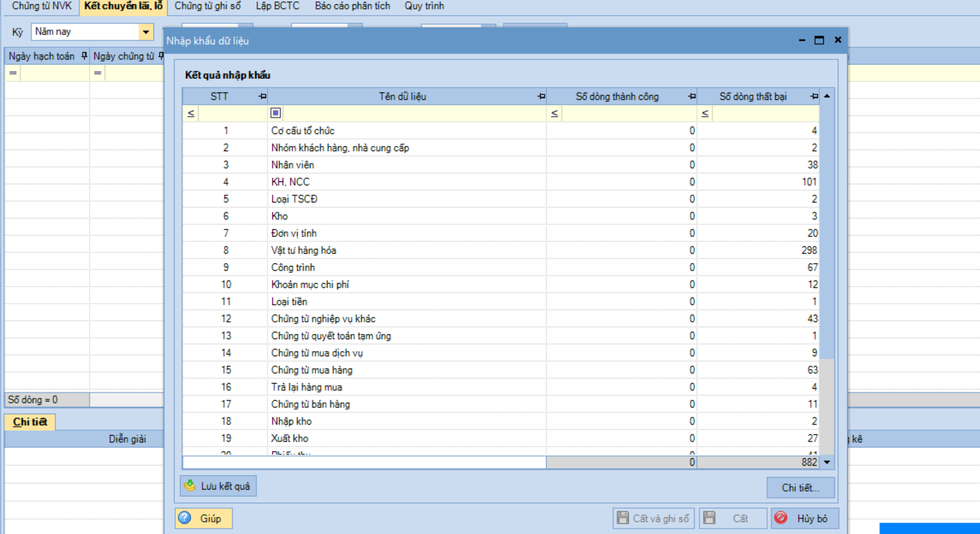The width and height of the screenshot is (980, 534).
Task: Select Chứng từ mua dịch vụ row
Action: tap(501, 353)
